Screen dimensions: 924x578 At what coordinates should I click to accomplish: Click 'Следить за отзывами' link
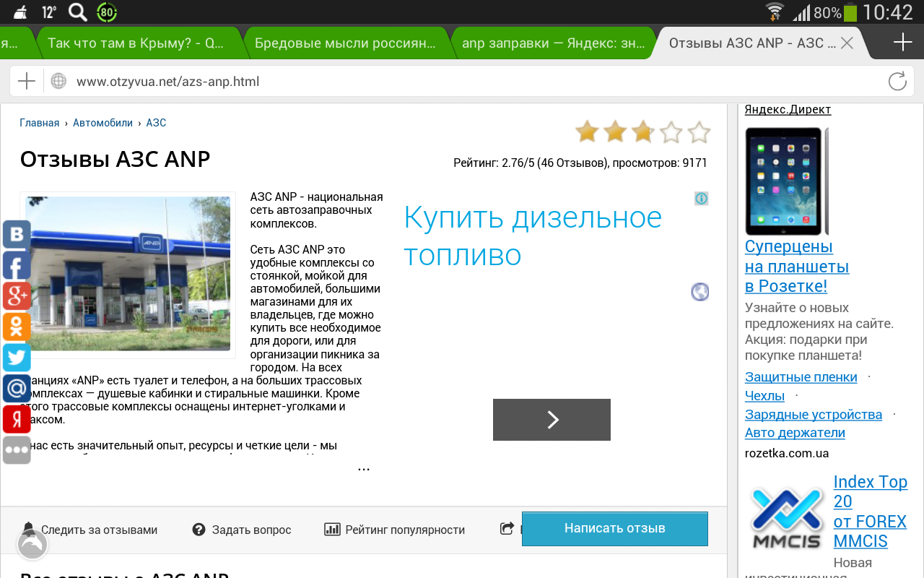pyautogui.click(x=98, y=530)
